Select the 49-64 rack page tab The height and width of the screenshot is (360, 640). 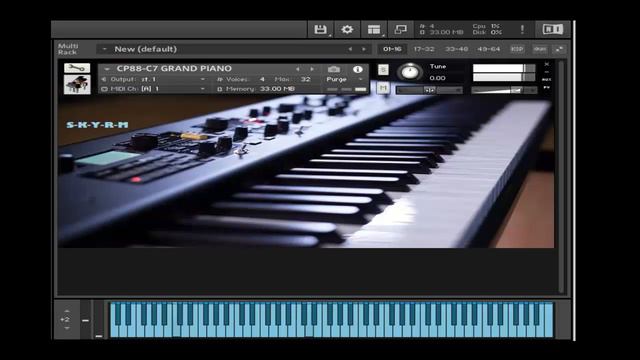click(489, 49)
